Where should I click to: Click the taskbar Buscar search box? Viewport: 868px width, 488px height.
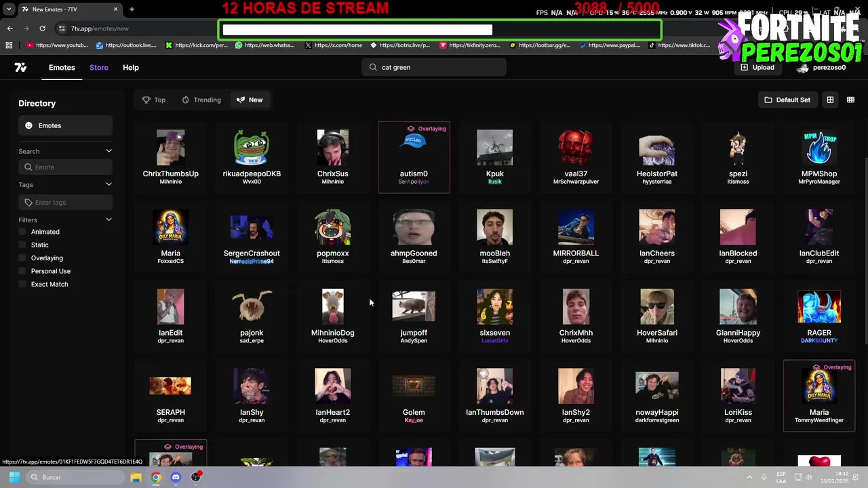[x=75, y=477]
